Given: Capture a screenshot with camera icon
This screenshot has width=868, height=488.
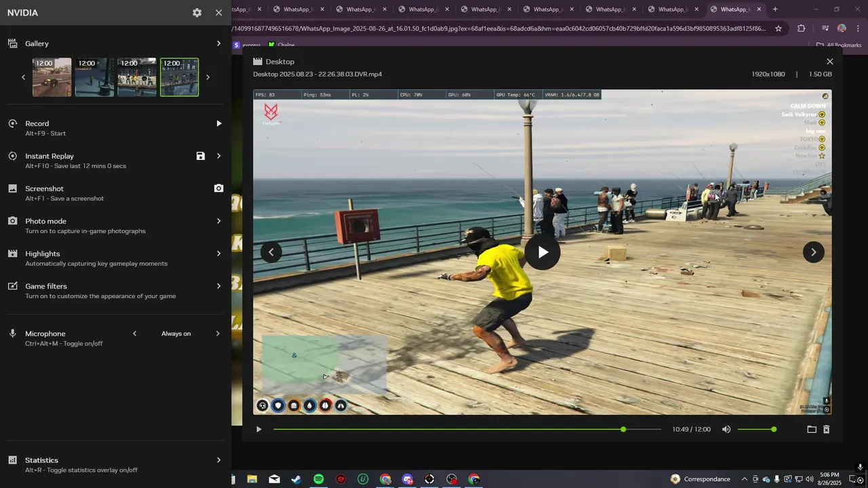Looking at the screenshot, I should (x=218, y=188).
